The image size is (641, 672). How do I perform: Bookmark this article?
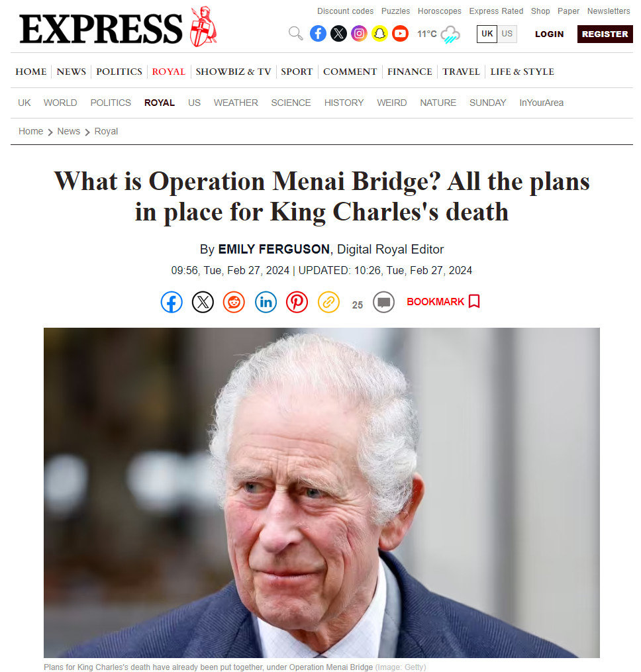444,302
